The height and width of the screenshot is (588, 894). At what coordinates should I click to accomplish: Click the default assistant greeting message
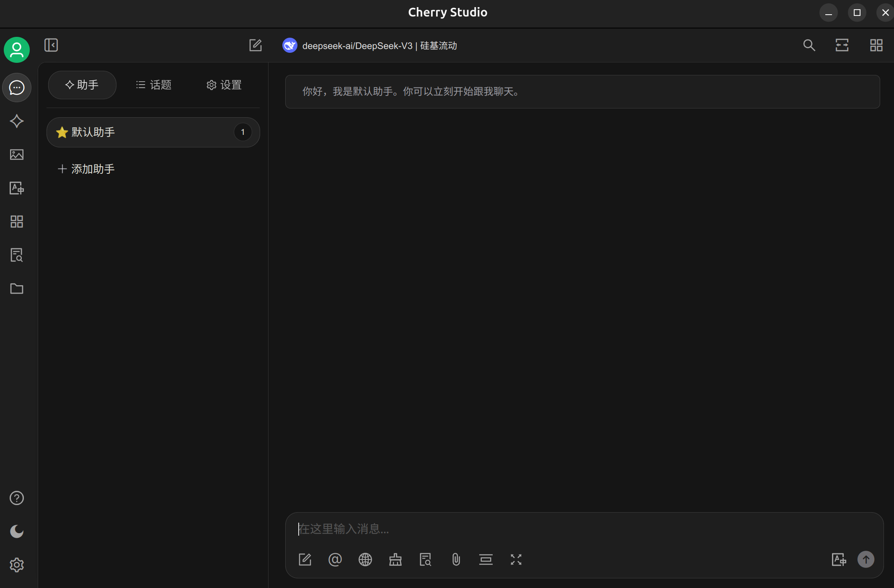click(x=582, y=92)
